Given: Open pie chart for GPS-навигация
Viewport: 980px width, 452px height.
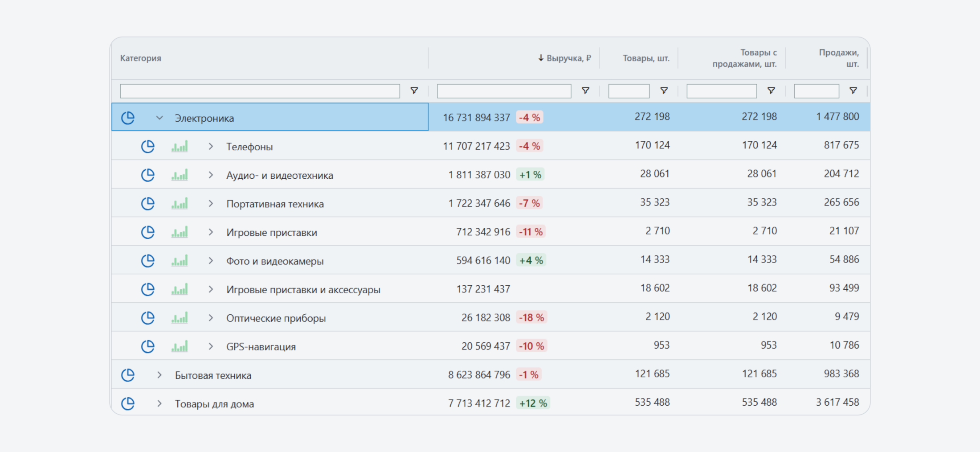Looking at the screenshot, I should 148,346.
